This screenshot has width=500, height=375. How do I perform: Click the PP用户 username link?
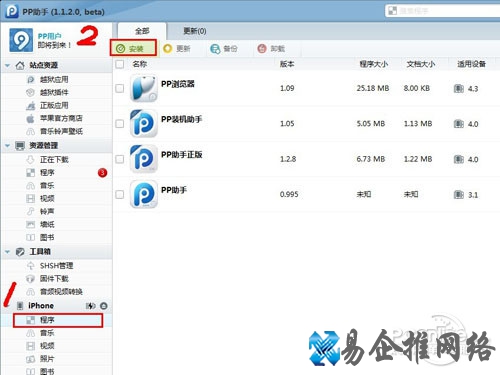pyautogui.click(x=49, y=36)
